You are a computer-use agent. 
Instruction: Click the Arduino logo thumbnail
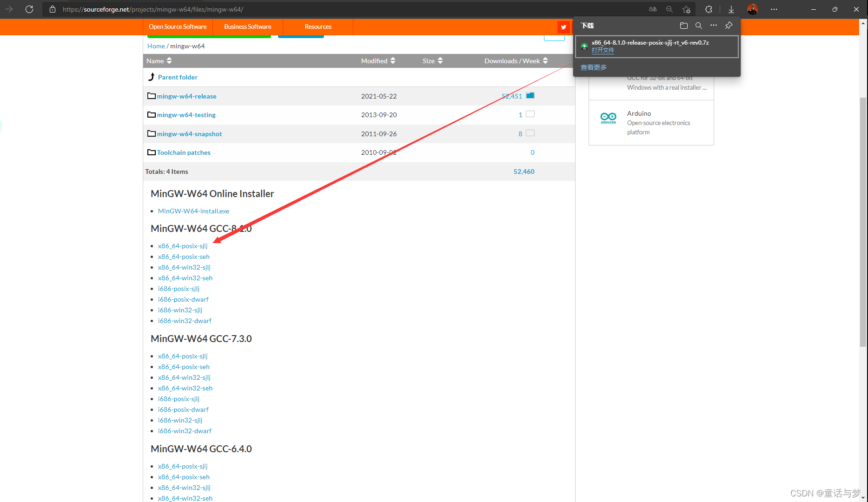pos(609,118)
